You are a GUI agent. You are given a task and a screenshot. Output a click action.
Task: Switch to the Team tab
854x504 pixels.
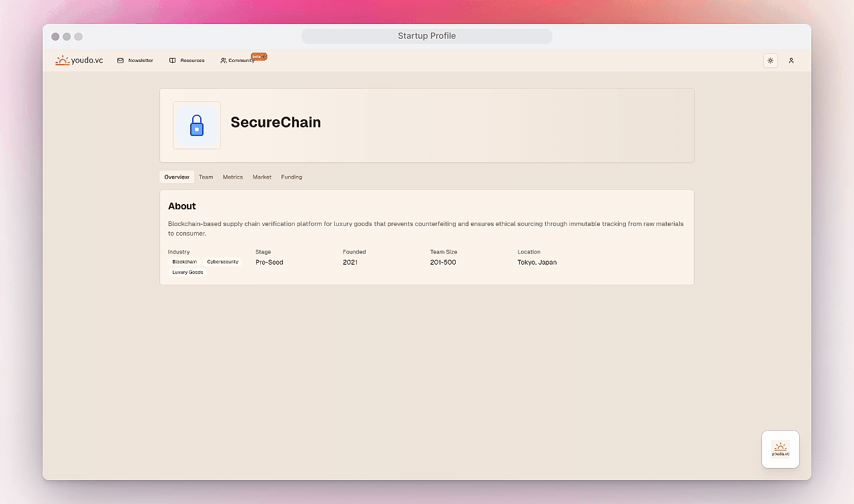(x=206, y=177)
